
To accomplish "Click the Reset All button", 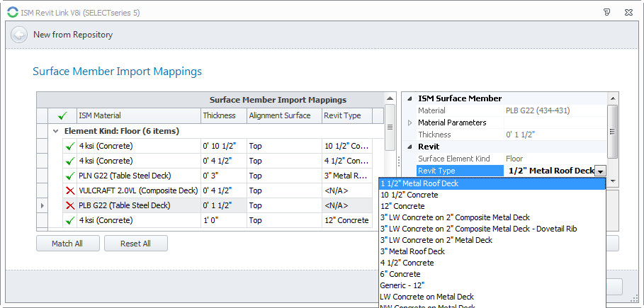I will (x=136, y=244).
